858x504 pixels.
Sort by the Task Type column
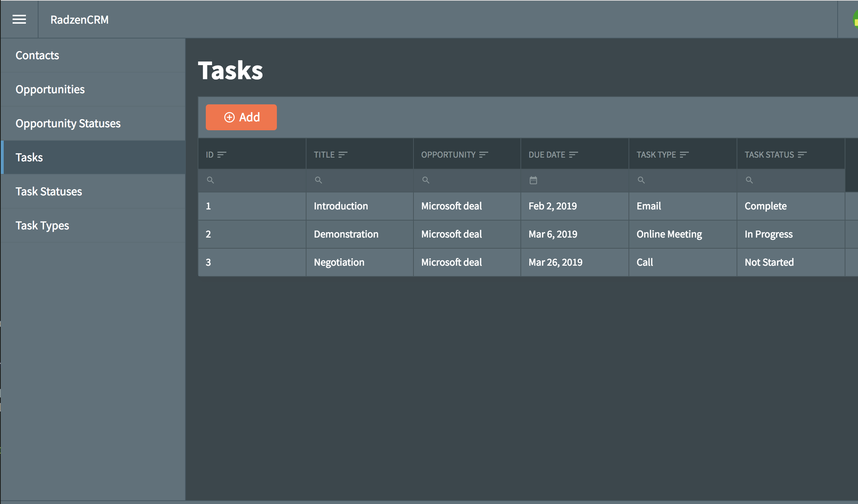coord(685,154)
